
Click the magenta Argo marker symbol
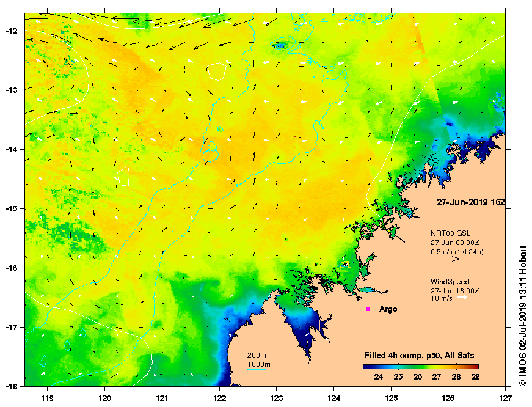(368, 309)
